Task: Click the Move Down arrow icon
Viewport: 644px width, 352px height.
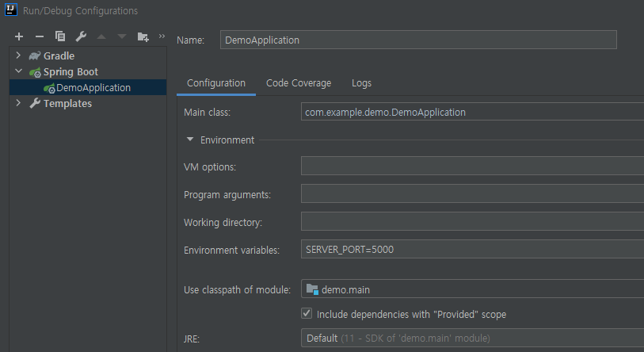Action: (x=121, y=36)
